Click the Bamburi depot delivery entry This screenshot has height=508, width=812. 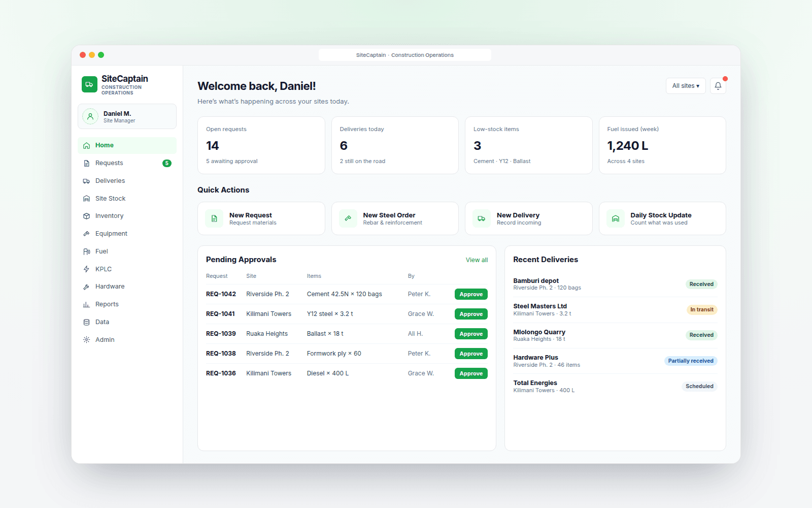point(615,284)
